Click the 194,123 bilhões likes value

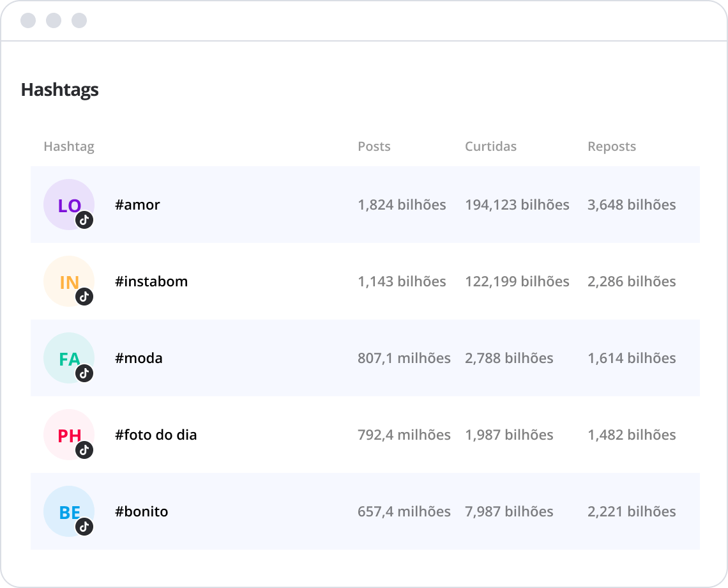(x=517, y=205)
